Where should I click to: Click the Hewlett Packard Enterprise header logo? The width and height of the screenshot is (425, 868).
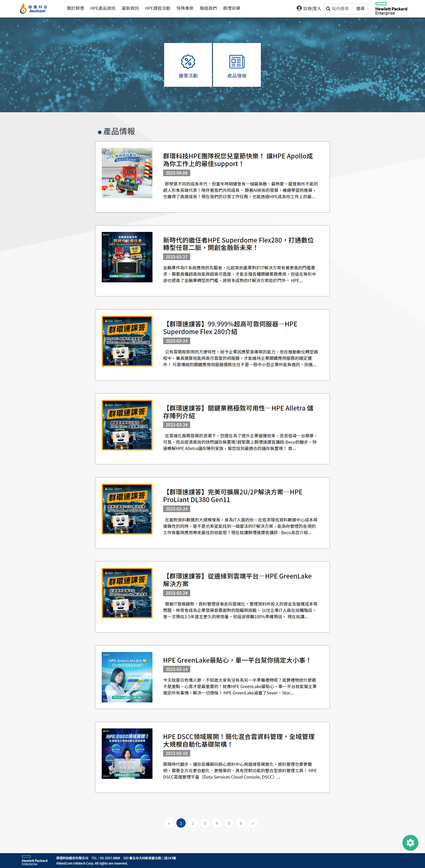point(391,9)
